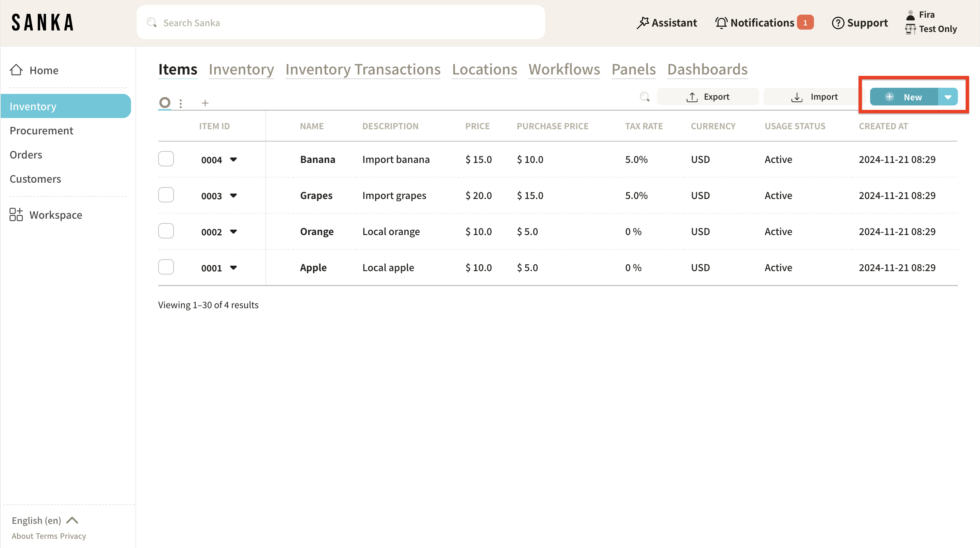Expand the New button dropdown arrow
The height and width of the screenshot is (548, 980).
coord(948,97)
